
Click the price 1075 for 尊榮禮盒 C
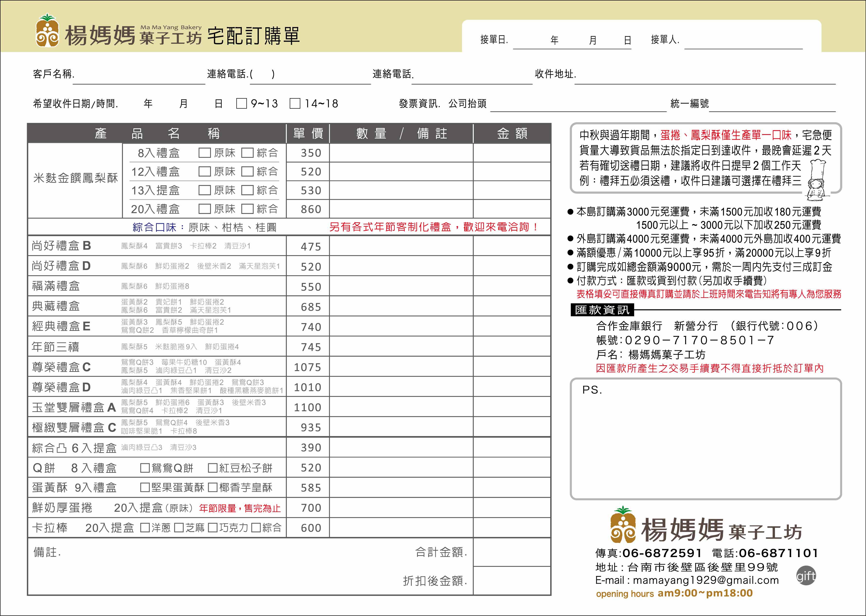click(308, 367)
